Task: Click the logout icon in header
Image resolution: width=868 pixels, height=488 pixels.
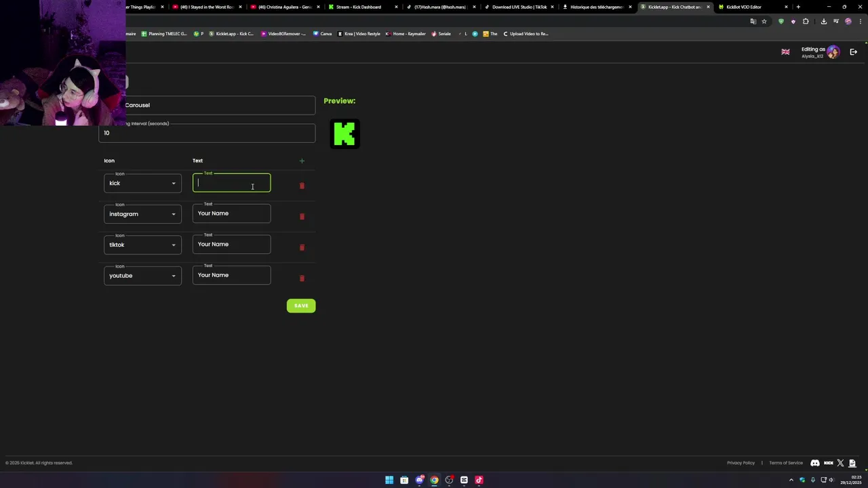Action: pos(853,52)
